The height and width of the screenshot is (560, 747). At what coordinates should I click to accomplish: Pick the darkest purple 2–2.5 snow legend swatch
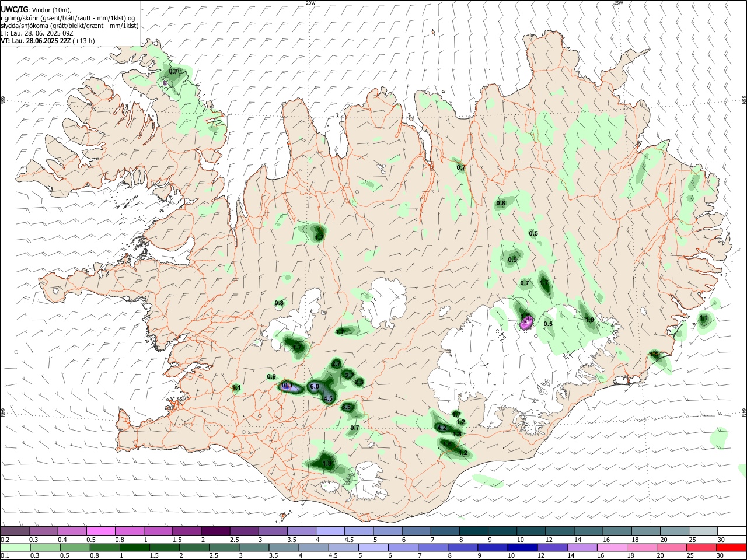click(216, 531)
